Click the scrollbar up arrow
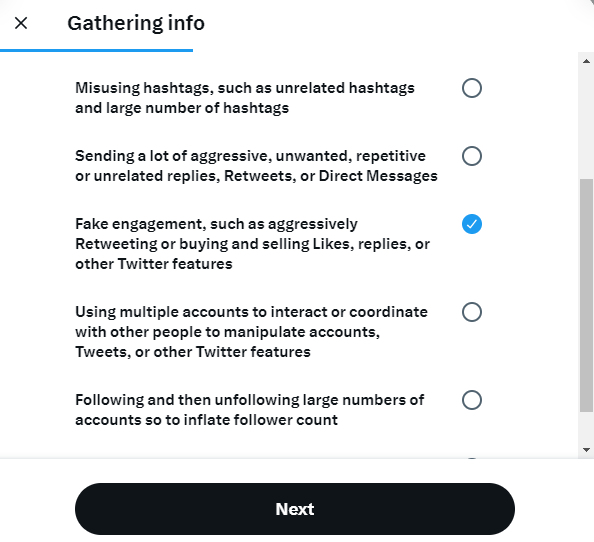The width and height of the screenshot is (594, 542). [586, 61]
